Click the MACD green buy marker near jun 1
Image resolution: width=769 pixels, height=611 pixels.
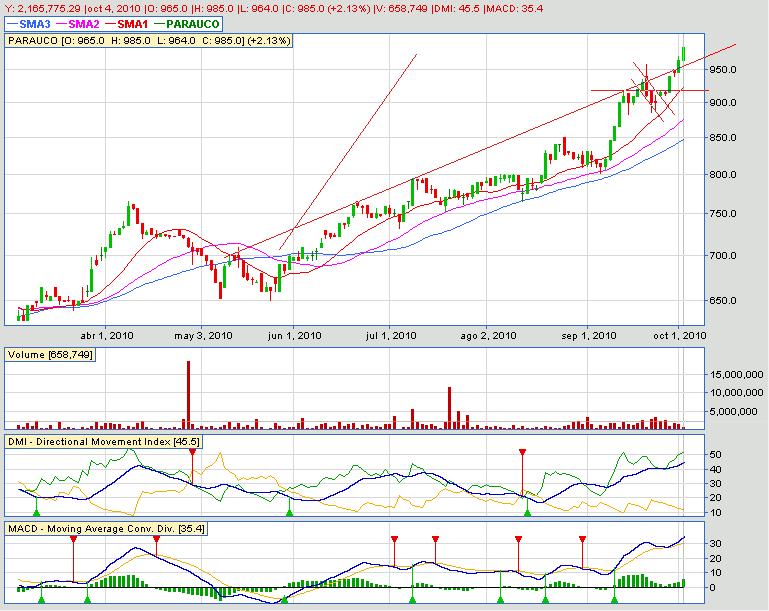click(x=284, y=599)
